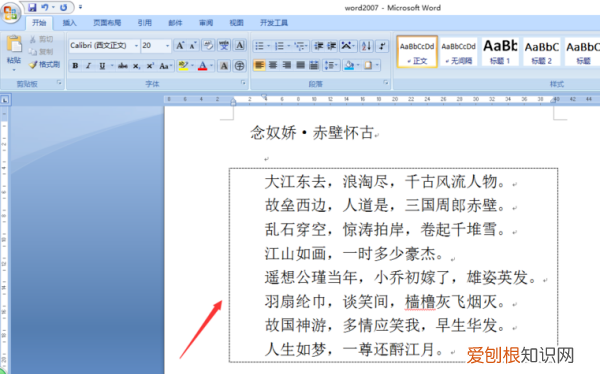Open the 字体 font dialog launcher
600x374 pixels.
[x=243, y=83]
